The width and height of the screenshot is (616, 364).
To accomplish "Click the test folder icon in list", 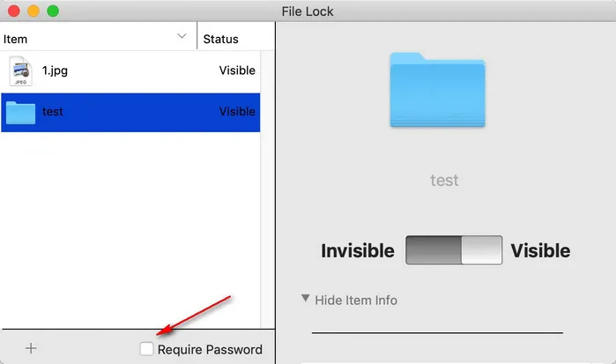I will (20, 112).
